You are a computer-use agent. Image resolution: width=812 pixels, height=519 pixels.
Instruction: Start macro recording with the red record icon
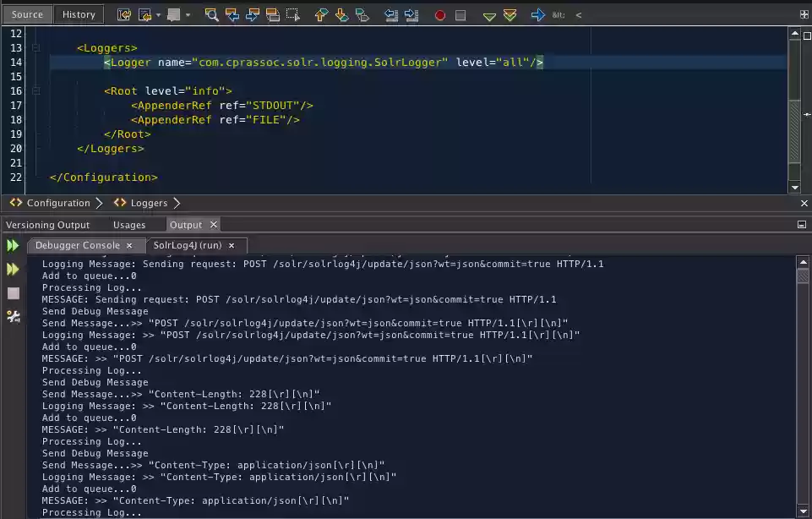tap(440, 14)
